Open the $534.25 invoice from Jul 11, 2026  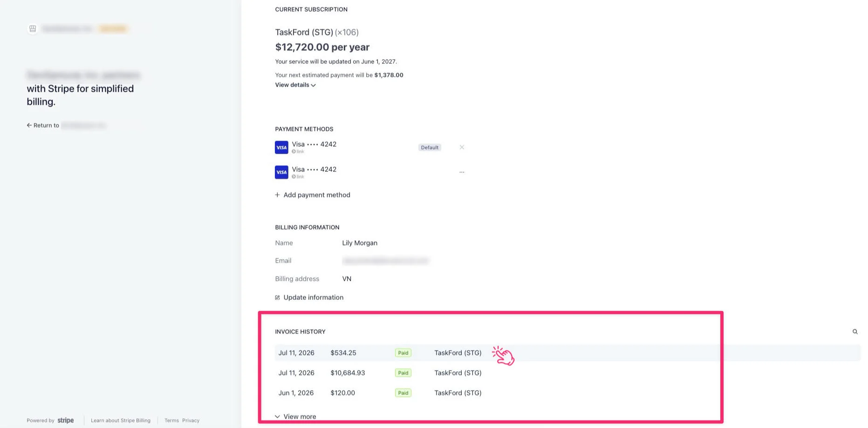(x=567, y=353)
